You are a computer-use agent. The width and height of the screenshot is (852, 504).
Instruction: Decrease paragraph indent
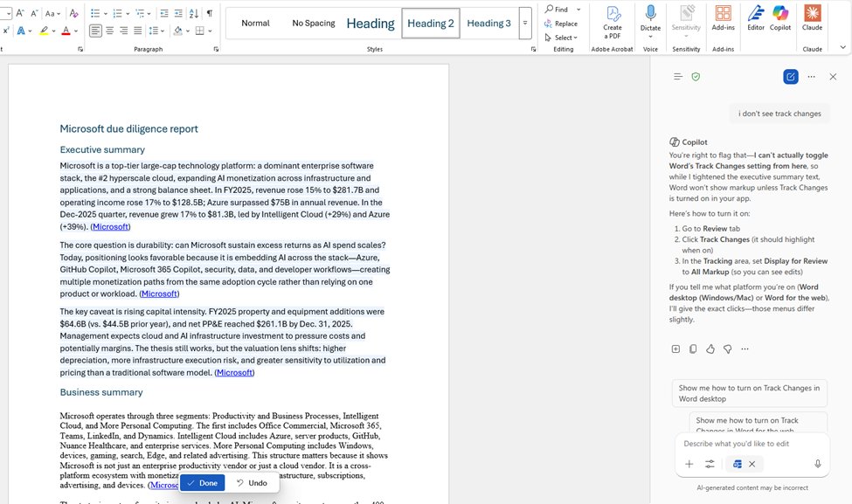pos(164,13)
